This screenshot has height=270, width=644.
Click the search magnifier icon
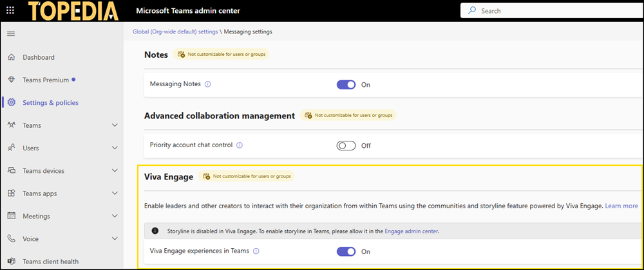(x=472, y=11)
